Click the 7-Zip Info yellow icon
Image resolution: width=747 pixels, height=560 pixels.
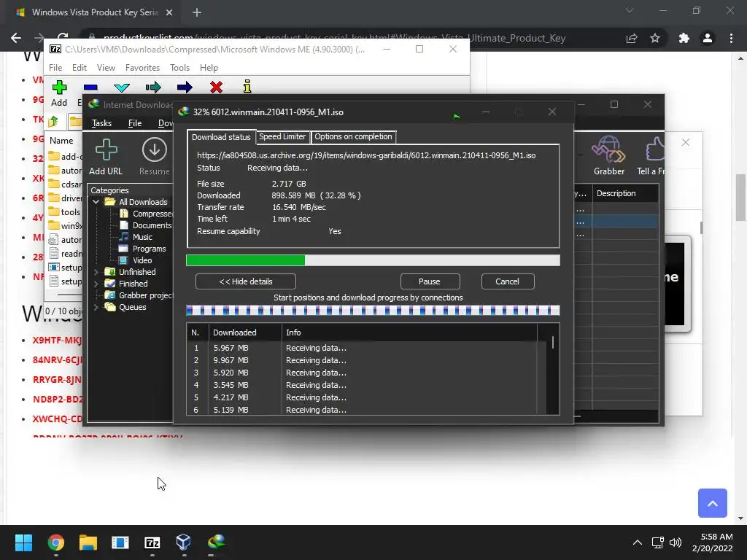(x=247, y=87)
